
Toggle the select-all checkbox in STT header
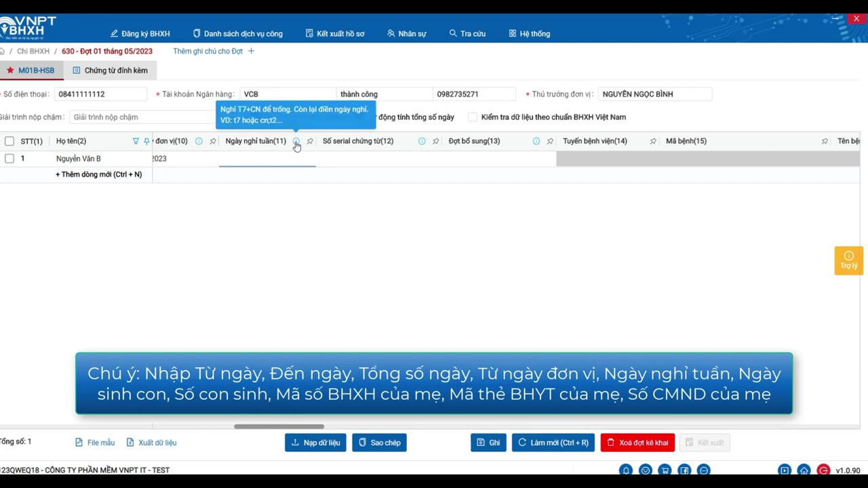(9, 141)
